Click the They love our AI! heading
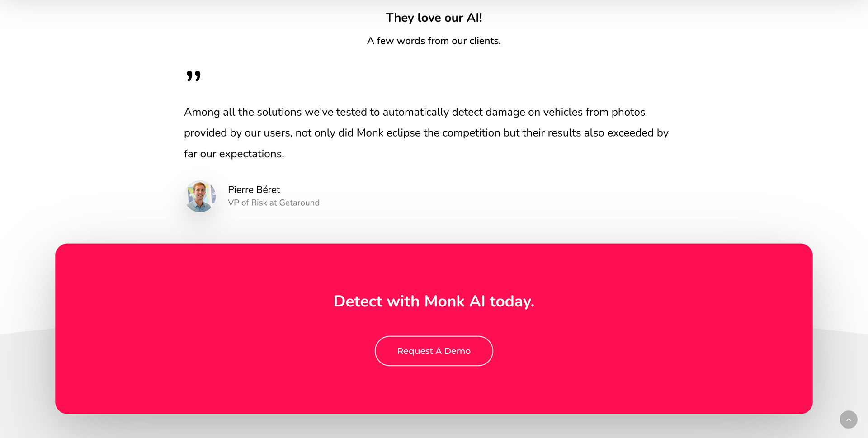Screen dimensions: 868x438 (434, 18)
